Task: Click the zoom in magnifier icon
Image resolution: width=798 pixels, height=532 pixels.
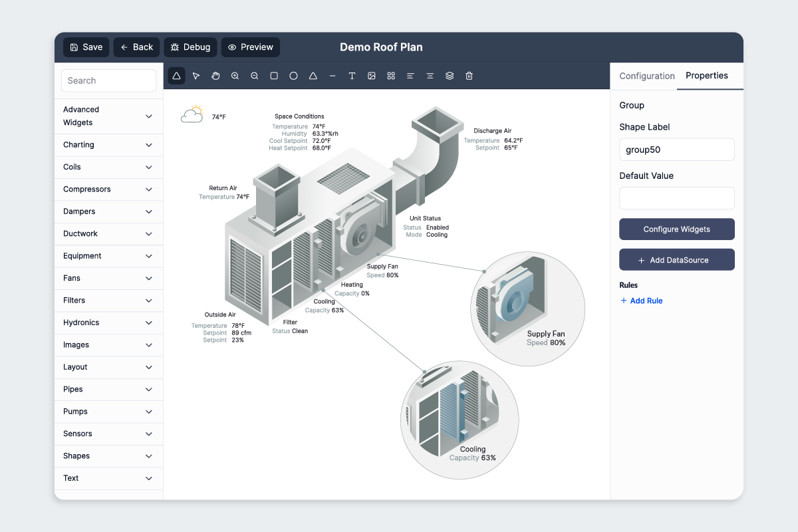Action: (x=235, y=76)
